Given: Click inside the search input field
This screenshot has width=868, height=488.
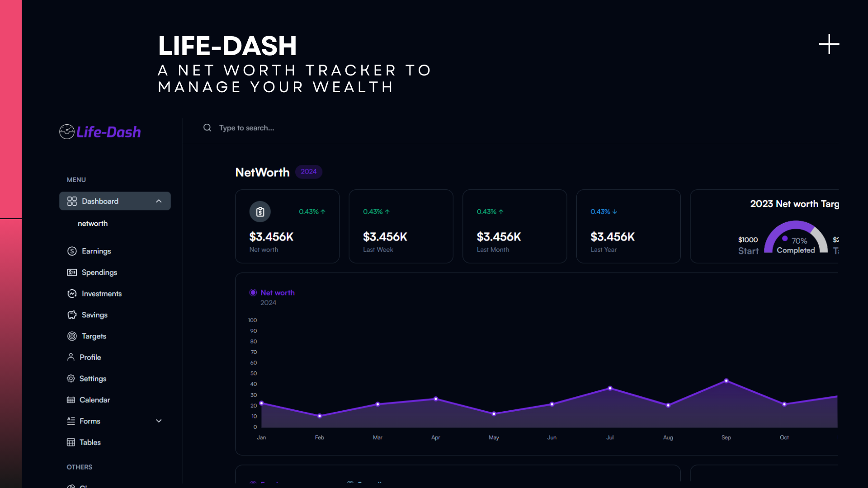Looking at the screenshot, I should click(316, 128).
